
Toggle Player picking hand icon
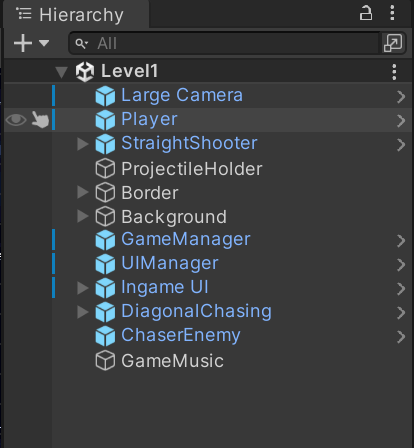click(40, 120)
